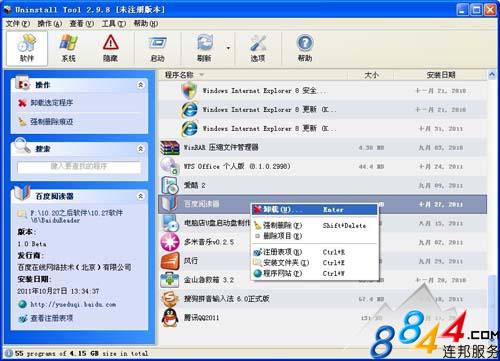500x361 pixels.
Task: Click the 百度阅读器 book icon in list
Action: (169, 204)
